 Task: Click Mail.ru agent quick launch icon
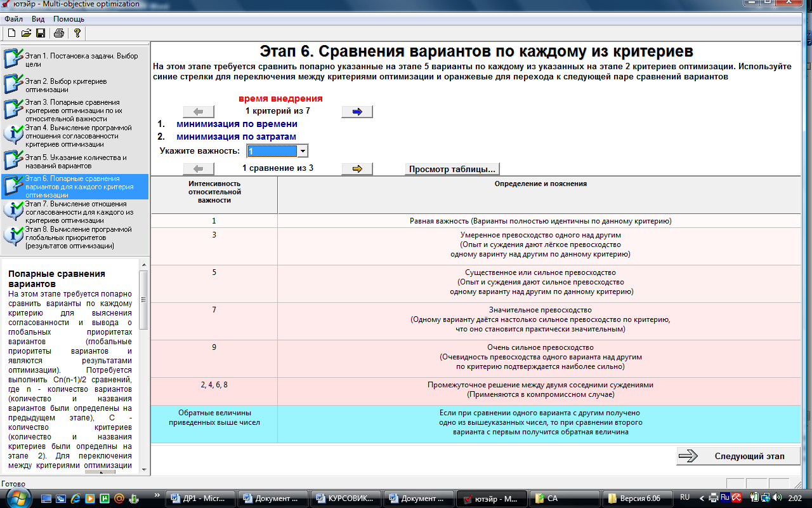tap(119, 498)
